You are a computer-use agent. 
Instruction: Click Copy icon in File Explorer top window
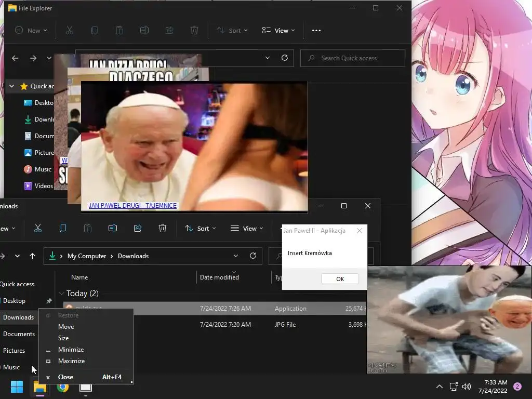coord(95,31)
